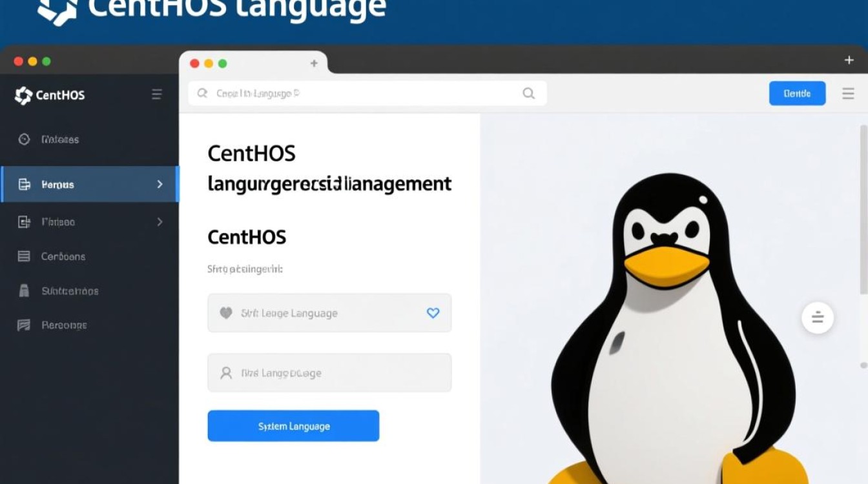Click the document icon on the highlighted sidebar entry
The width and height of the screenshot is (868, 484).
[x=25, y=185]
